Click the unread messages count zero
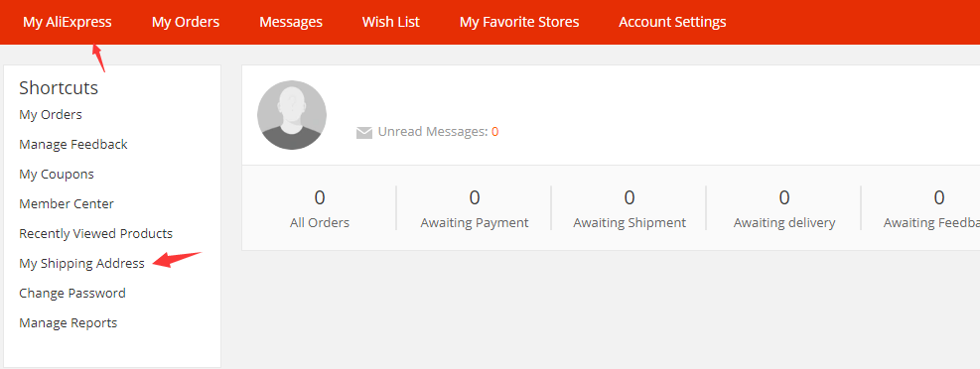Image resolution: width=980 pixels, height=369 pixels. pyautogui.click(x=495, y=132)
